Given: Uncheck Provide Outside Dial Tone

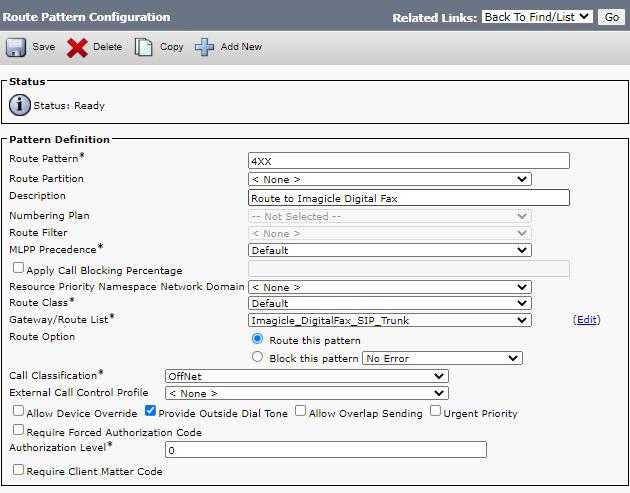Looking at the screenshot, I should pos(150,412).
